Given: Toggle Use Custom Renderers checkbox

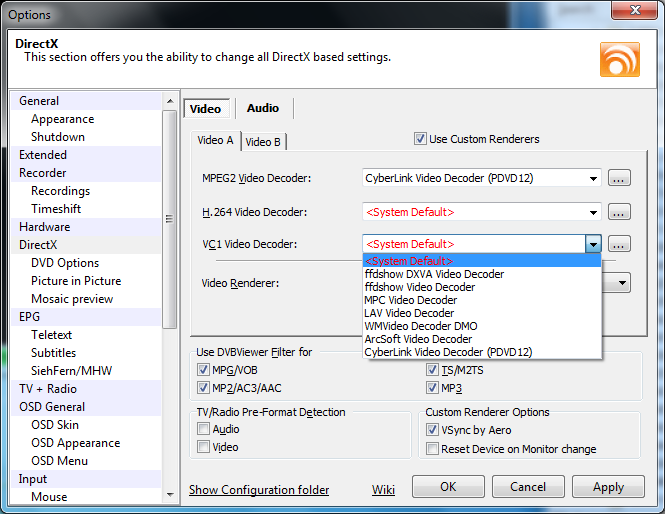Looking at the screenshot, I should (420, 139).
